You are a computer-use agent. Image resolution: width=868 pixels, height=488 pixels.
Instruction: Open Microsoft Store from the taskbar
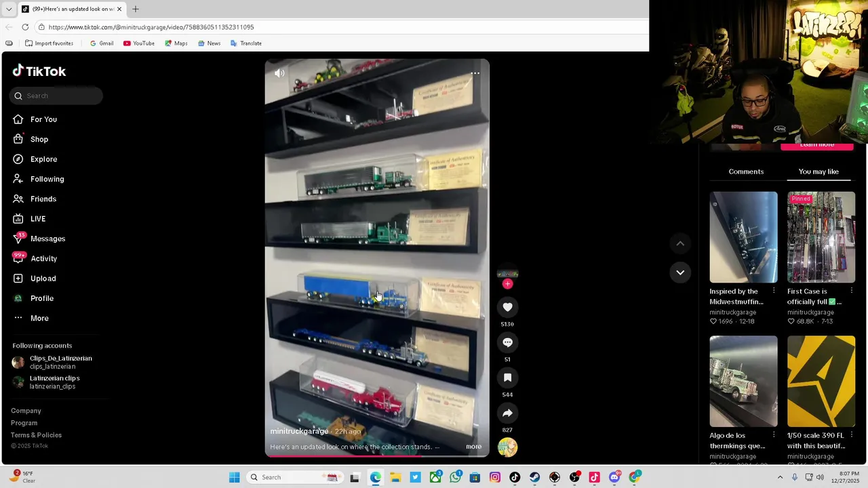pos(475,477)
